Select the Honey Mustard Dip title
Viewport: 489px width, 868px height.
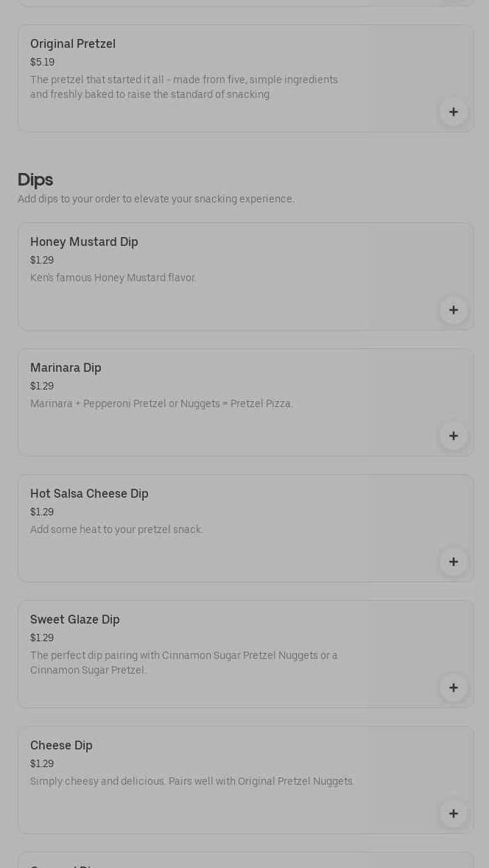[84, 242]
